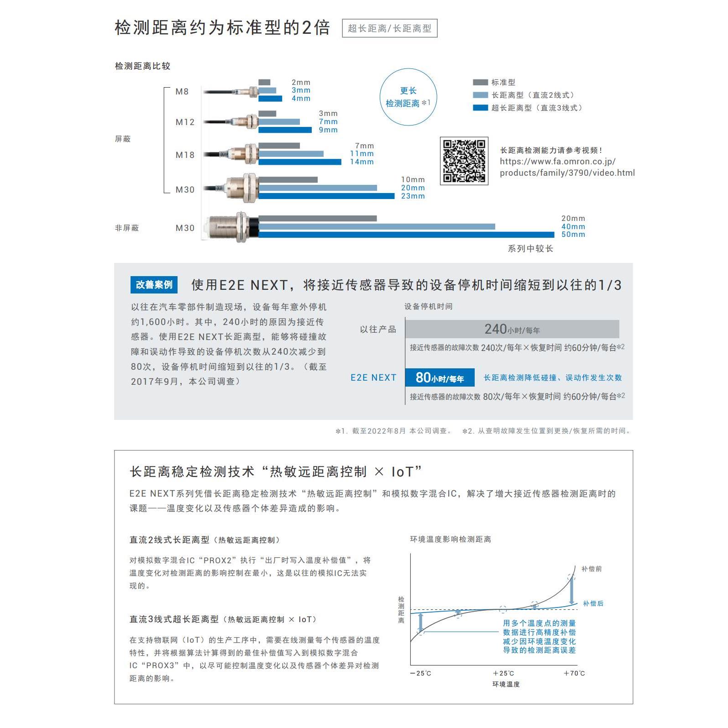Click the 环境温度影响检测距离 chart title
This screenshot has height=728, width=728.
pyautogui.click(x=450, y=539)
